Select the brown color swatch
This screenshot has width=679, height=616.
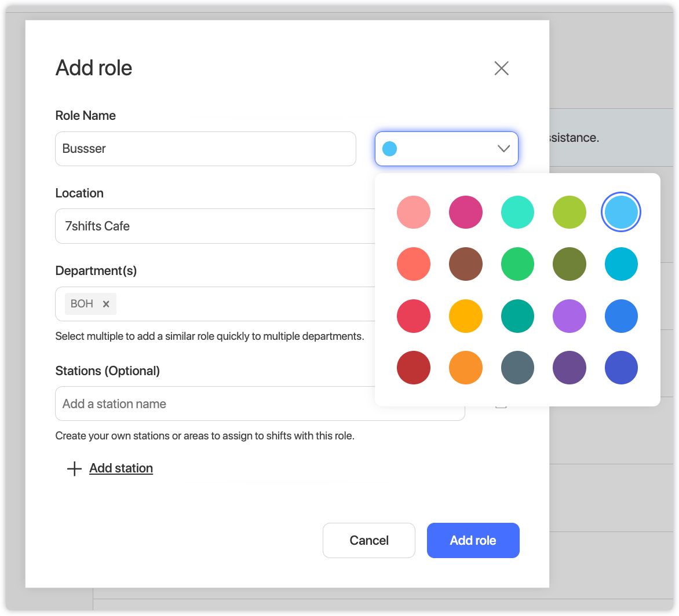tap(466, 264)
